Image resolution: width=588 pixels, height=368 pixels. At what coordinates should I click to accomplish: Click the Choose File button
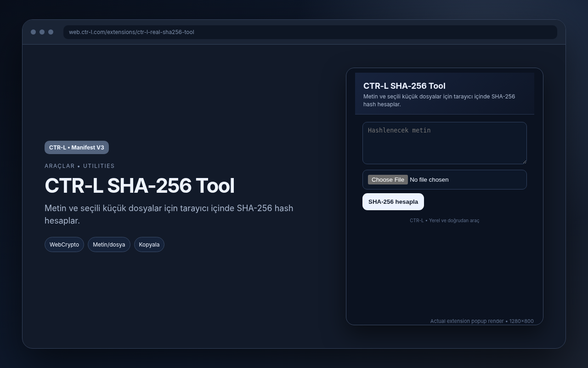tap(388, 180)
